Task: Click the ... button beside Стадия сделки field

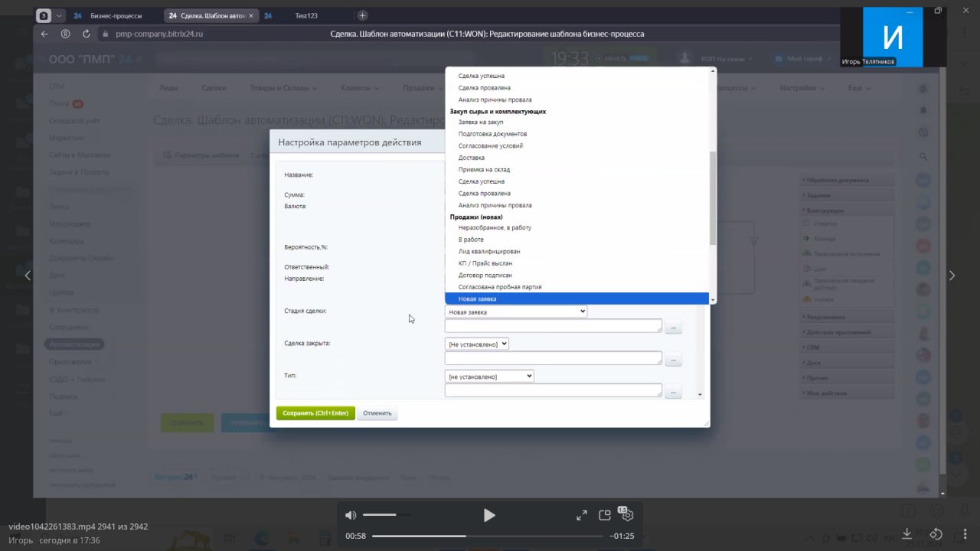Action: [x=673, y=328]
